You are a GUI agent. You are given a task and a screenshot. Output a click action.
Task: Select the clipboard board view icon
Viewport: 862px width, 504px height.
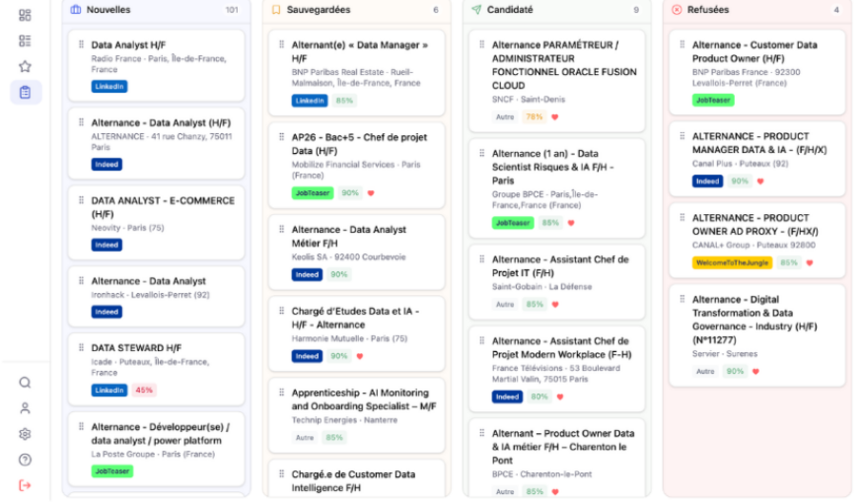[x=26, y=93]
